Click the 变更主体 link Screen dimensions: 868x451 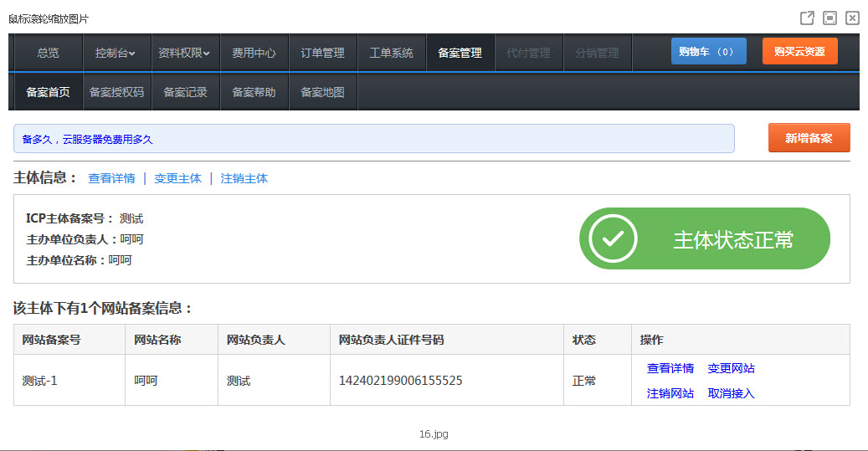coord(177,178)
